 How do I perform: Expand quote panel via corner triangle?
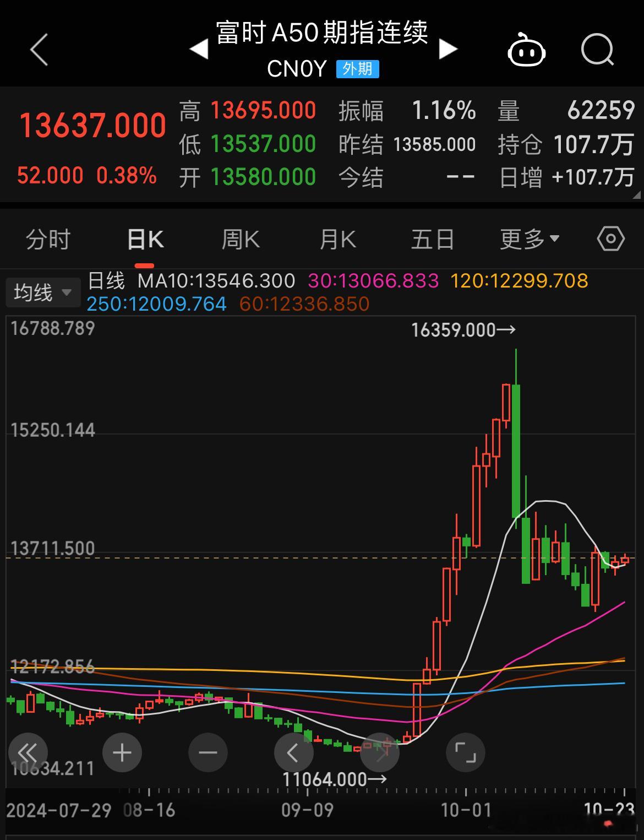click(636, 194)
